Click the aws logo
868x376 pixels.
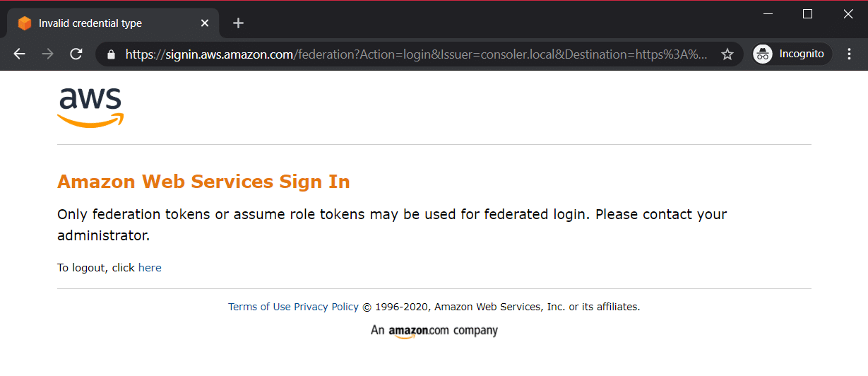pos(90,108)
